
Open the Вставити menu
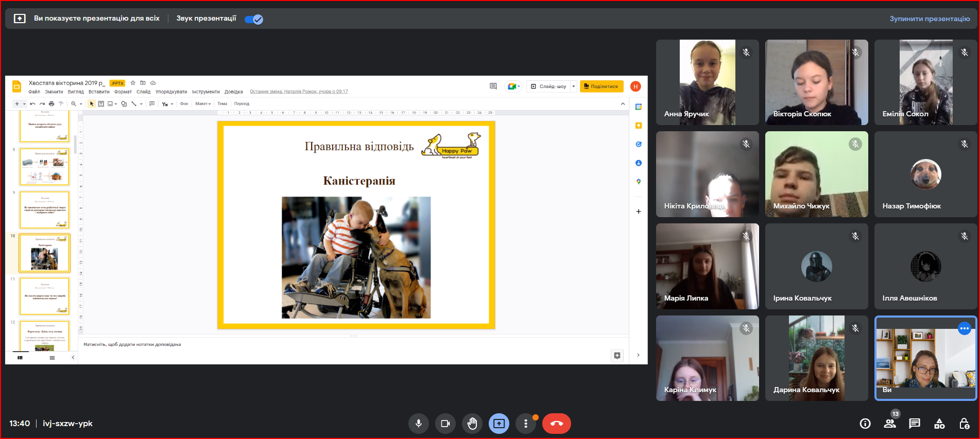[x=99, y=92]
